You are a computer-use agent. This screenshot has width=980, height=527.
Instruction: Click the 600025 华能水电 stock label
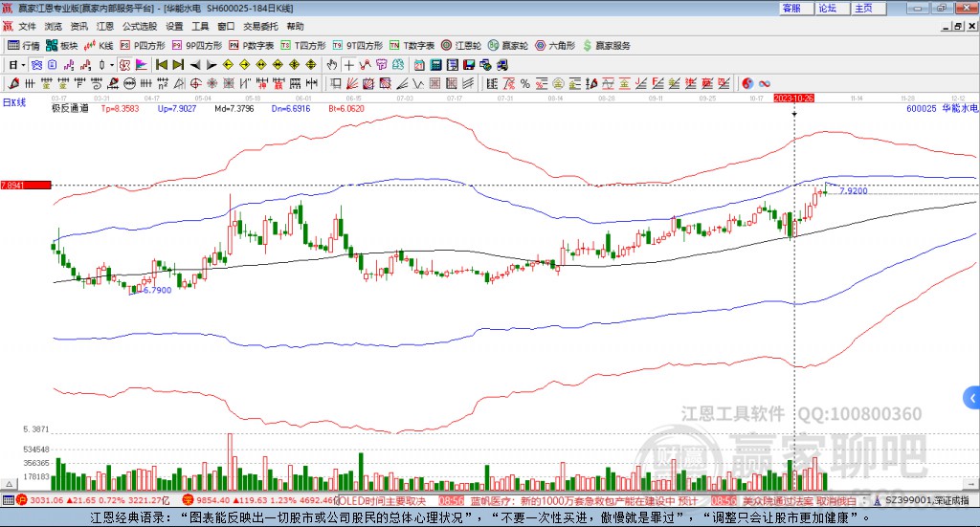pos(942,108)
